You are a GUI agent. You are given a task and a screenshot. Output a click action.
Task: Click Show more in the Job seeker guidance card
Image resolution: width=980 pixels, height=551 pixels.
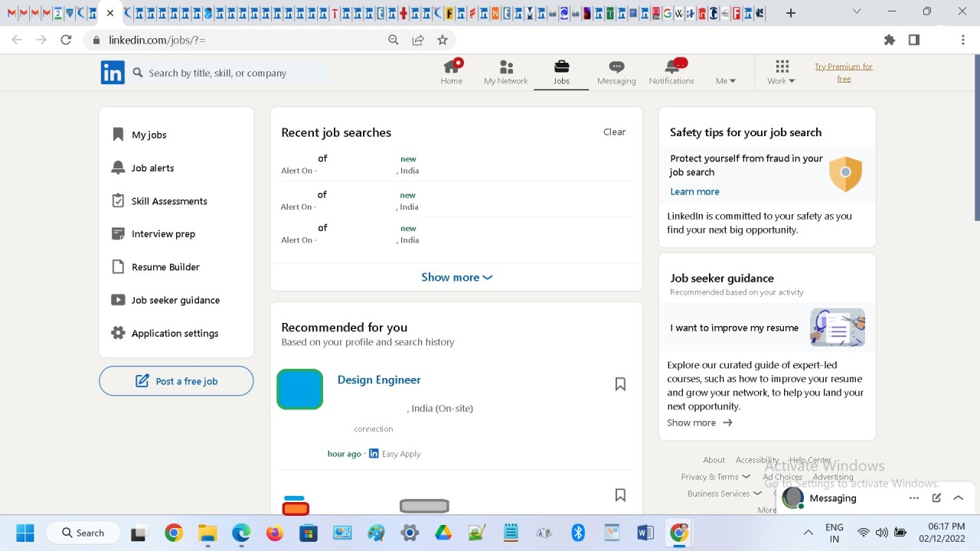pyautogui.click(x=699, y=422)
